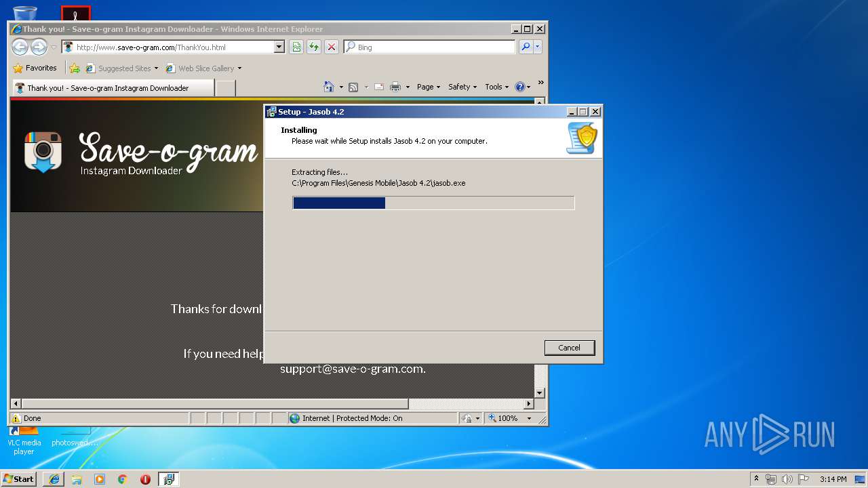Open the Page menu
This screenshot has height=488, width=868.
[x=429, y=87]
